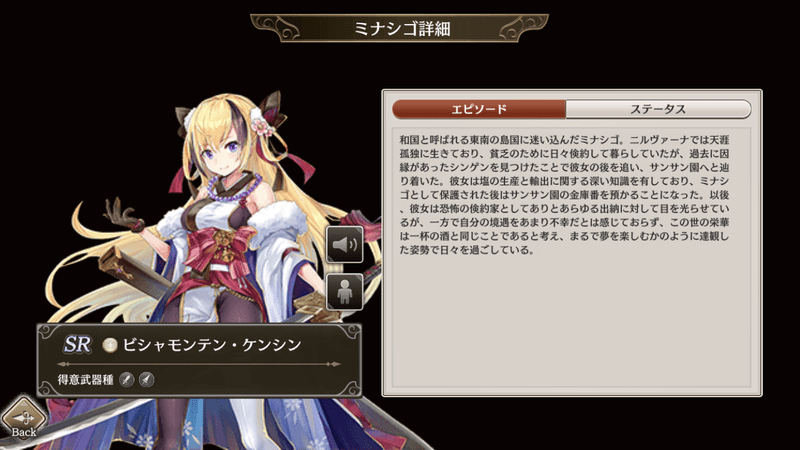Screen dimensions: 800x450
Task: Click the 得意武器種 label
Action: click(x=85, y=380)
